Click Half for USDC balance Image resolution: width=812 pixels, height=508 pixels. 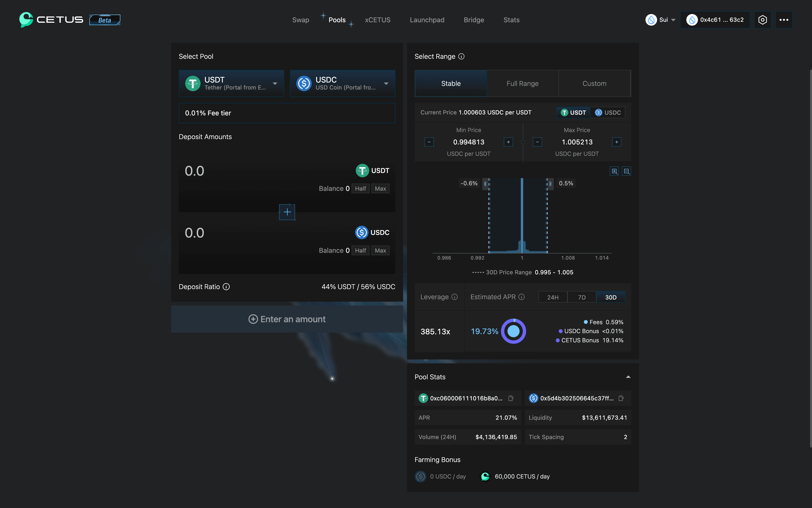point(360,250)
